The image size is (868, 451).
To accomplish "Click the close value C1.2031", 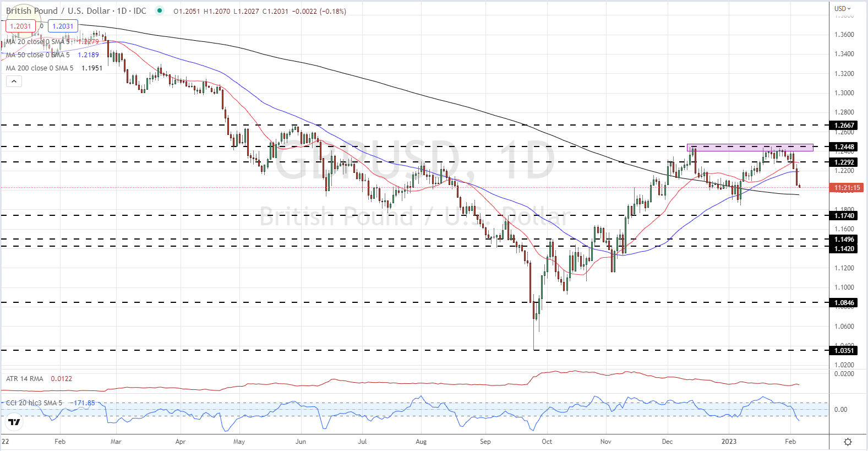I will [x=275, y=11].
